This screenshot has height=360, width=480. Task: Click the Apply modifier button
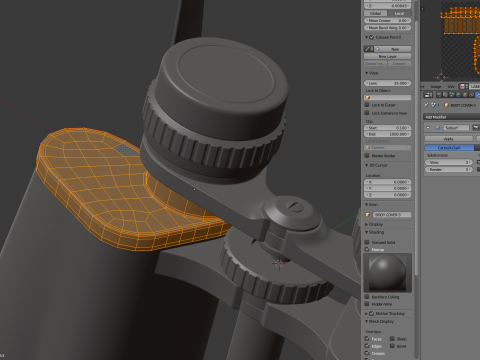(x=449, y=138)
